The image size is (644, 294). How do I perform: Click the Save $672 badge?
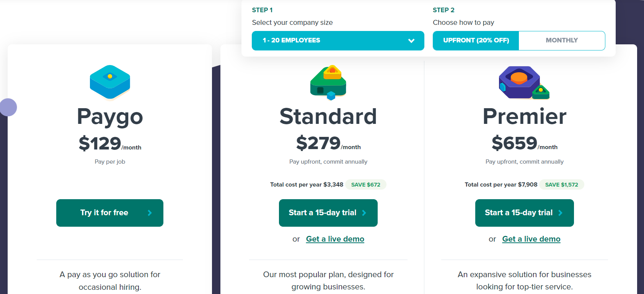point(366,185)
